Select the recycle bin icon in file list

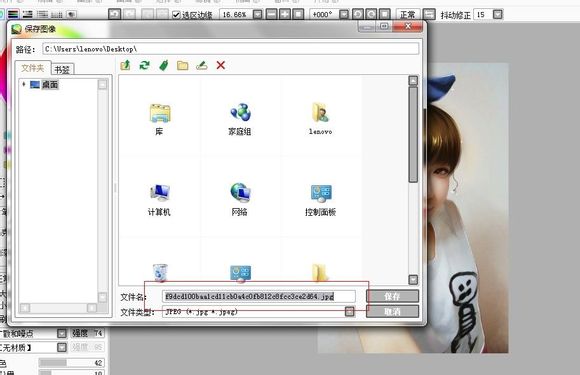point(160,273)
